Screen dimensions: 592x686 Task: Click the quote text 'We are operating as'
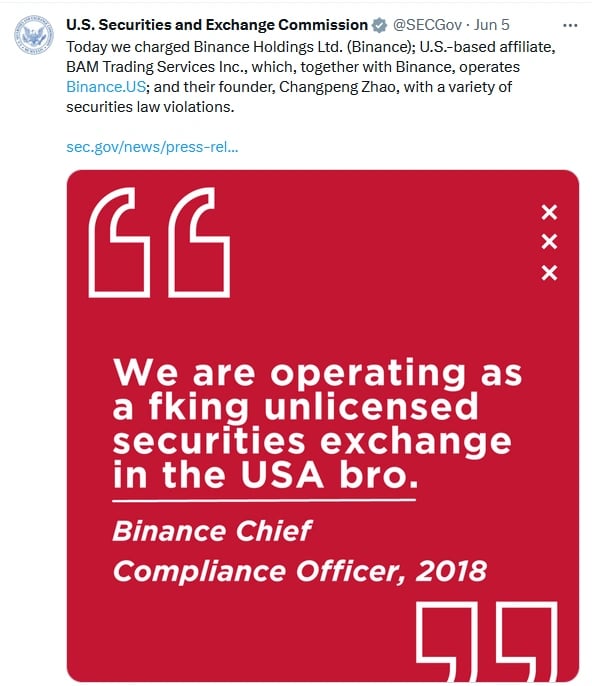pyautogui.click(x=317, y=373)
